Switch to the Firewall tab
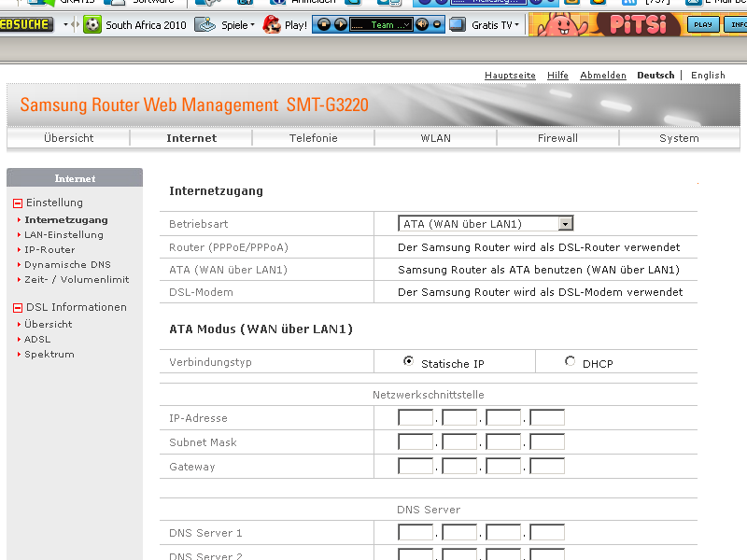The height and width of the screenshot is (560, 747). pyautogui.click(x=557, y=138)
